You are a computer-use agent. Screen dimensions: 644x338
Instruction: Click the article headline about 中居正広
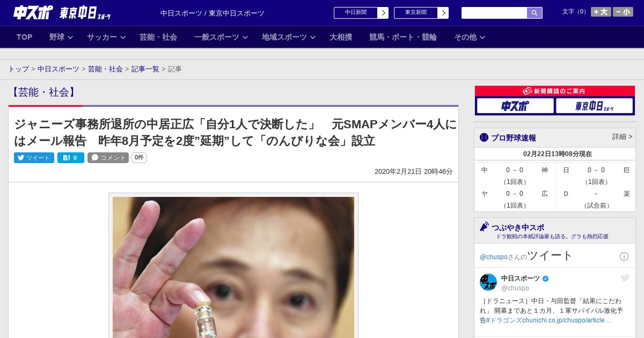pyautogui.click(x=235, y=133)
